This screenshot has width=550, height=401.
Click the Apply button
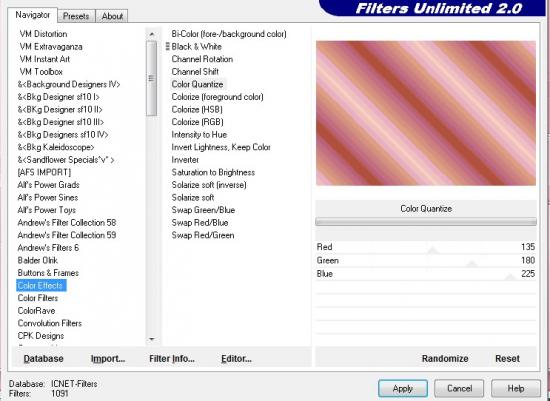(403, 388)
